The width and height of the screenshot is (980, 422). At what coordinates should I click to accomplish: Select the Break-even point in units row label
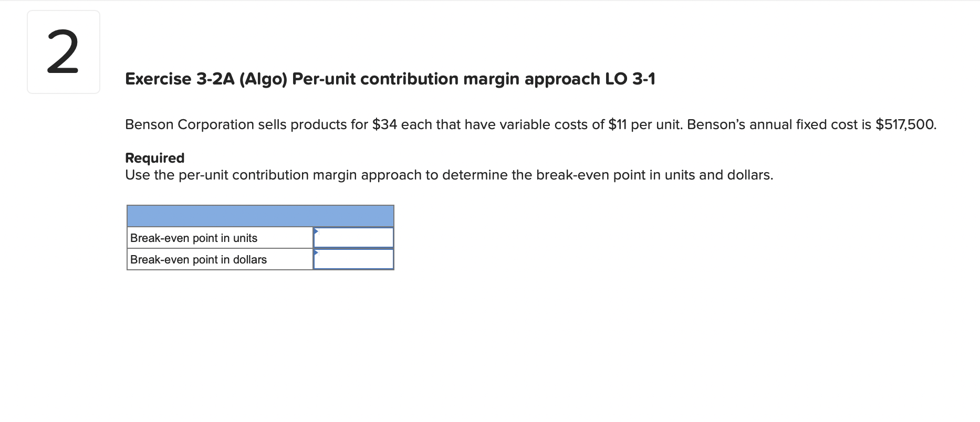[x=194, y=238]
